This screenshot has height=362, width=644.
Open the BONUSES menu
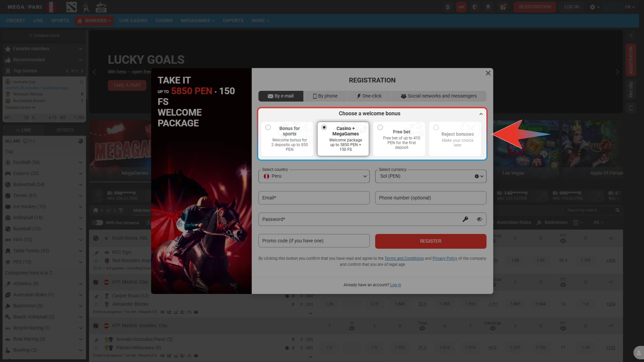[x=94, y=21]
